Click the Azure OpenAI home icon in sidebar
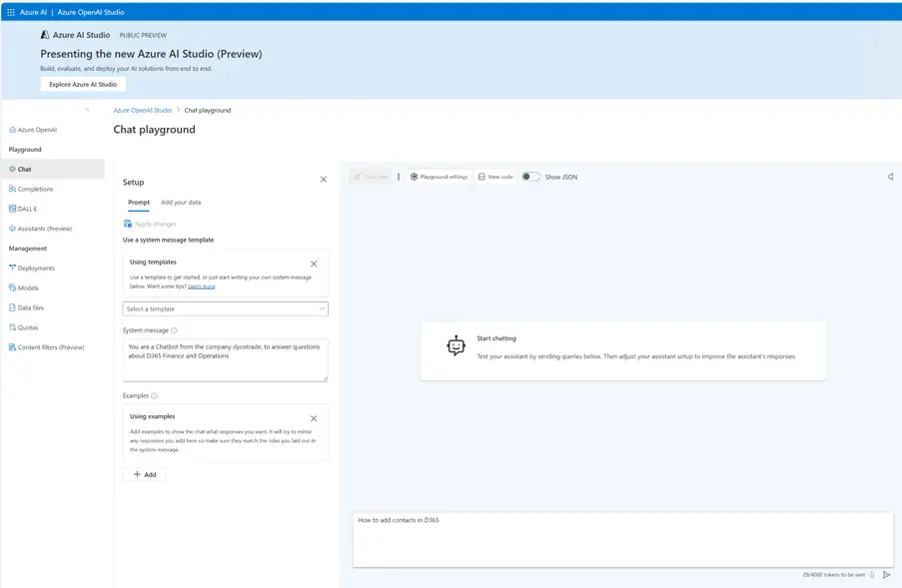 12,130
